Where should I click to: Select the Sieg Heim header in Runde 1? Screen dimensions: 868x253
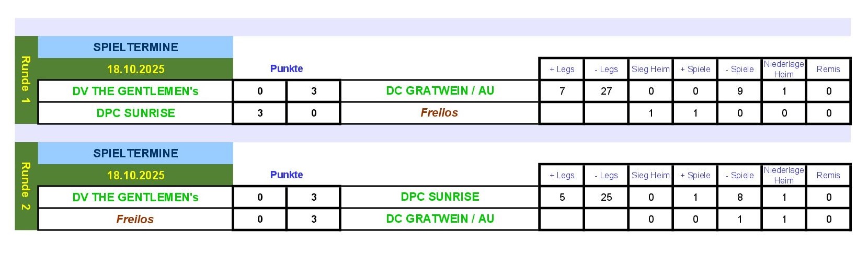tap(650, 69)
